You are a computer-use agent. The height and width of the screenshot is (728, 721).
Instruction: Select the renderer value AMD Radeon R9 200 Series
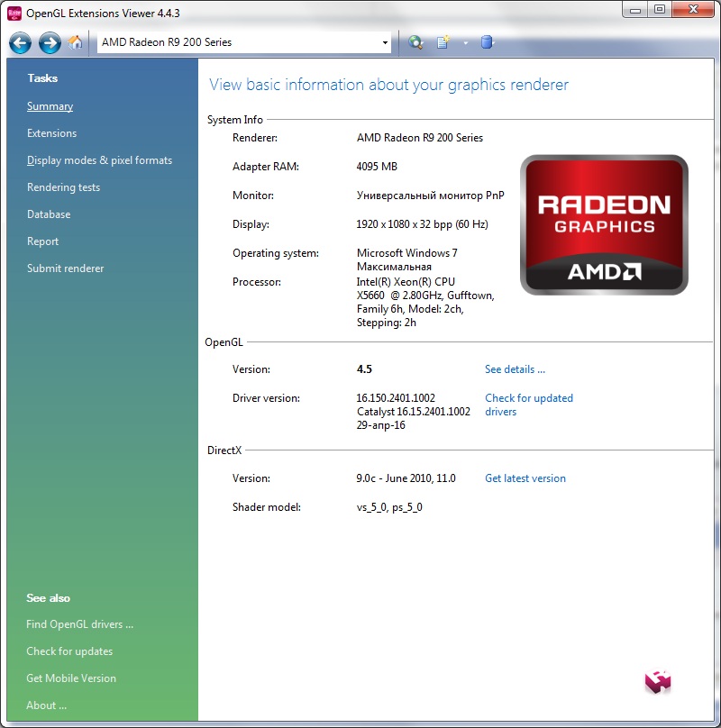419,138
